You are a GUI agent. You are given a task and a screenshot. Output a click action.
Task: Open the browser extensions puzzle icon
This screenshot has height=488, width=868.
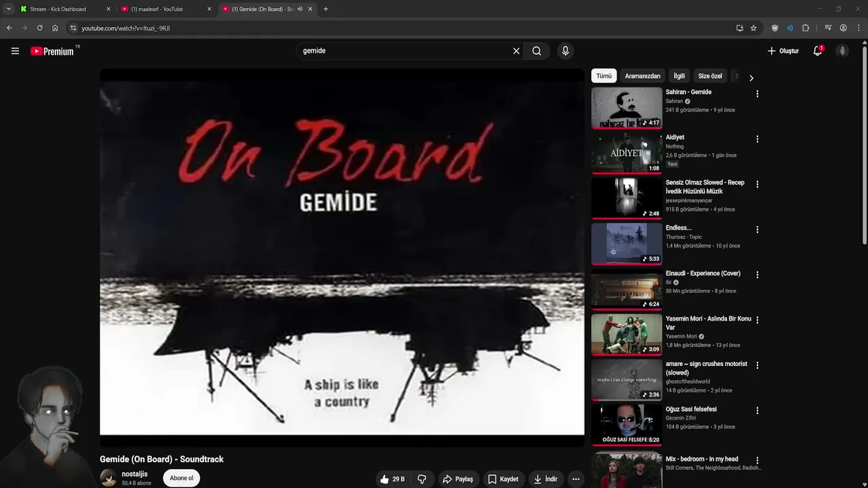coord(806,28)
